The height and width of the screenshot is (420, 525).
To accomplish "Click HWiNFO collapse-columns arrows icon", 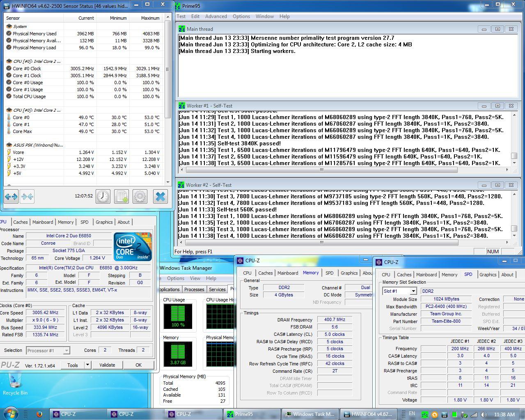I will pos(27,197).
